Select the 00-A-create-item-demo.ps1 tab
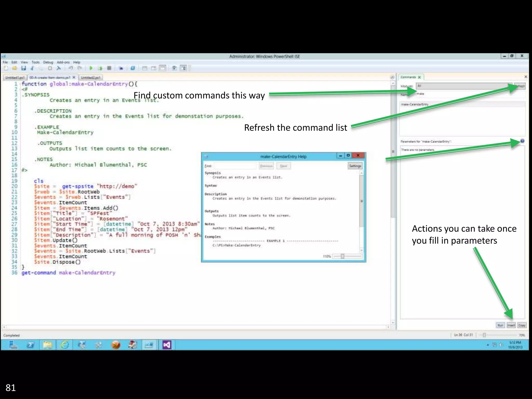 (50, 77)
